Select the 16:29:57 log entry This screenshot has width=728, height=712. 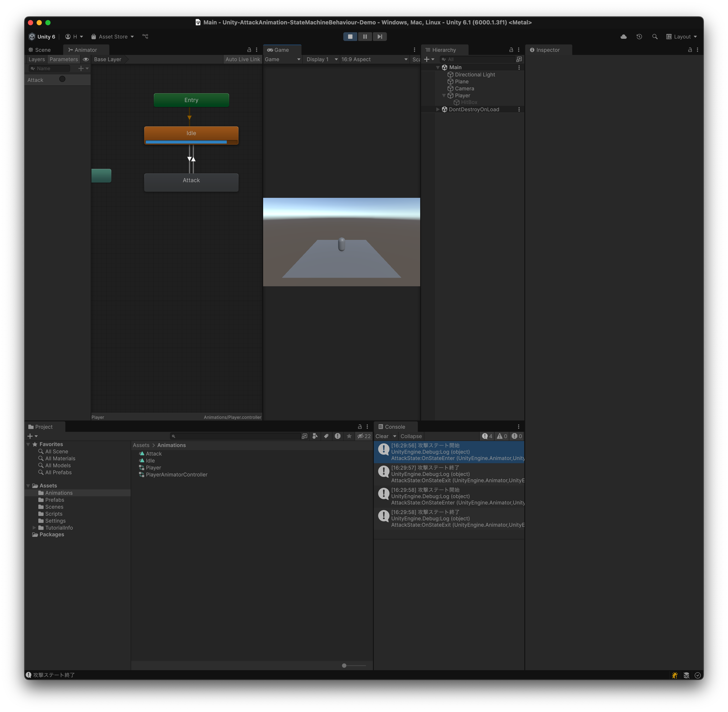pos(449,474)
